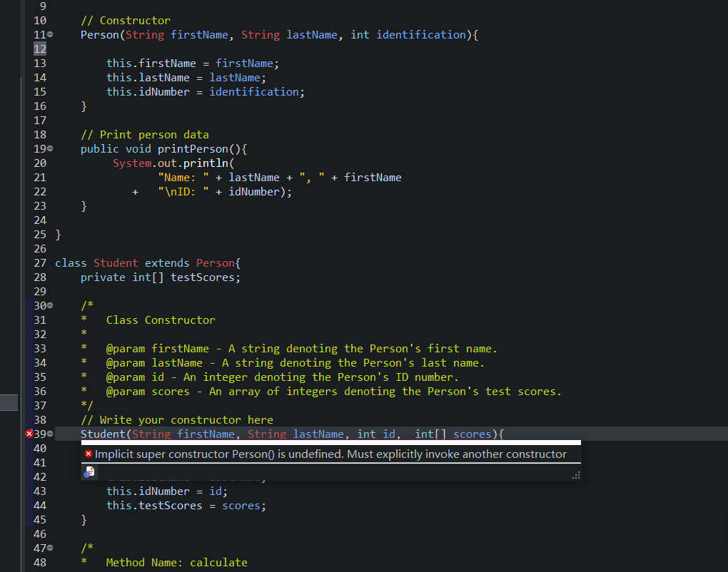
Task: Collapse the Student constructor fold at line 39
Action: (x=50, y=434)
